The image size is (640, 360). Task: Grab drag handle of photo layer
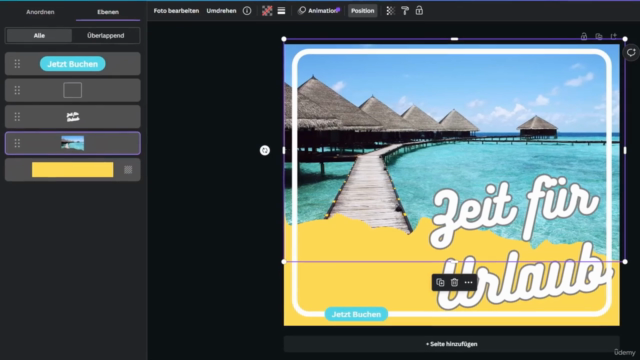coord(17,143)
